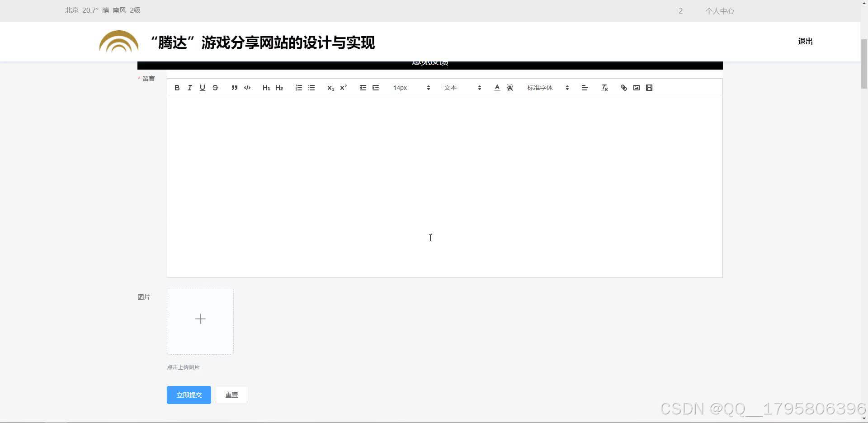
Task: Click the 留言 field label
Action: coord(148,79)
